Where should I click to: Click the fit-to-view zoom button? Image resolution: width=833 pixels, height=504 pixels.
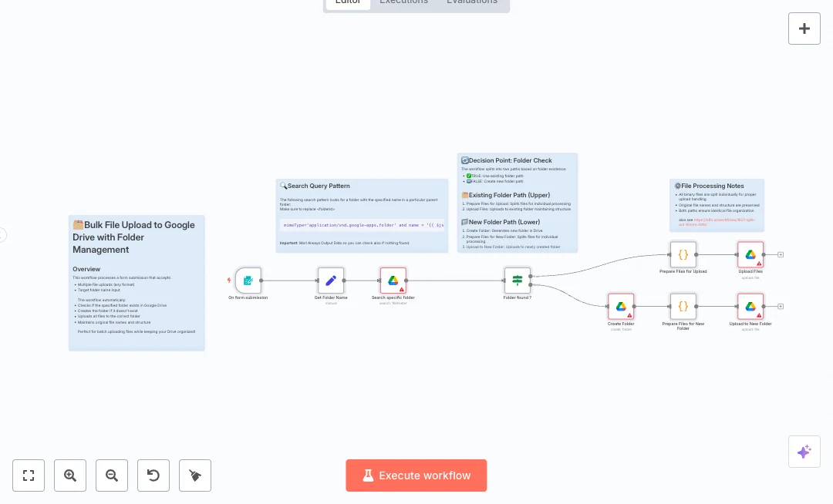29,475
